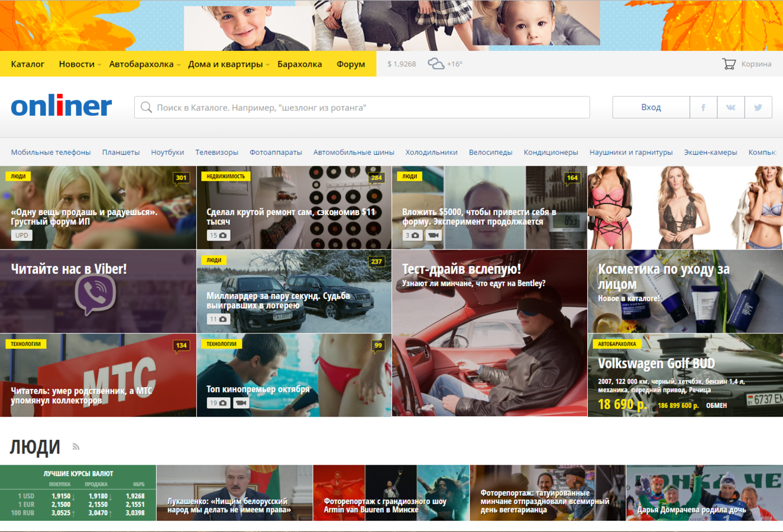This screenshot has width=783, height=532.
Task: Click the 1 USD buying rate 1,9150
Action: pos(61,497)
